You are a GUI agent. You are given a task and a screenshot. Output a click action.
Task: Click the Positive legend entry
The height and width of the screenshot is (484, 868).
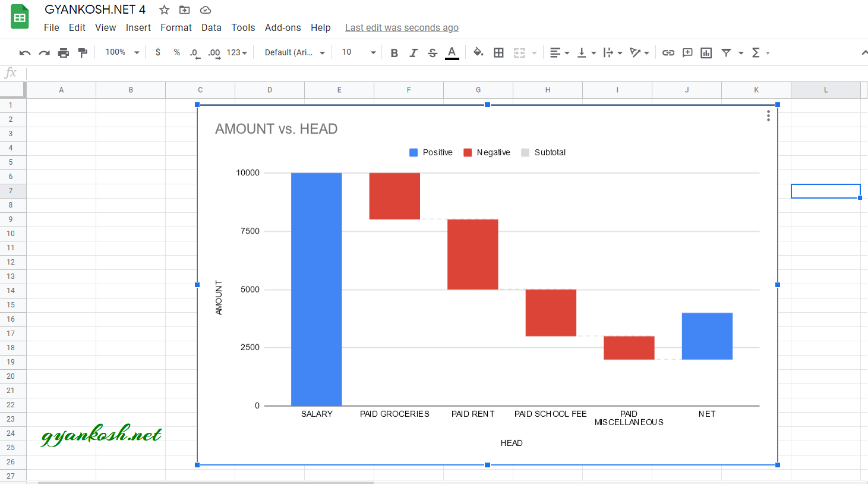point(431,152)
